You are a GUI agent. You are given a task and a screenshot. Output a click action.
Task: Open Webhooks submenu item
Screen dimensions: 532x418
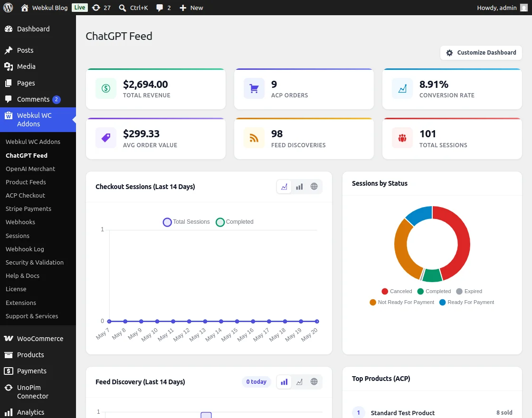[20, 222]
